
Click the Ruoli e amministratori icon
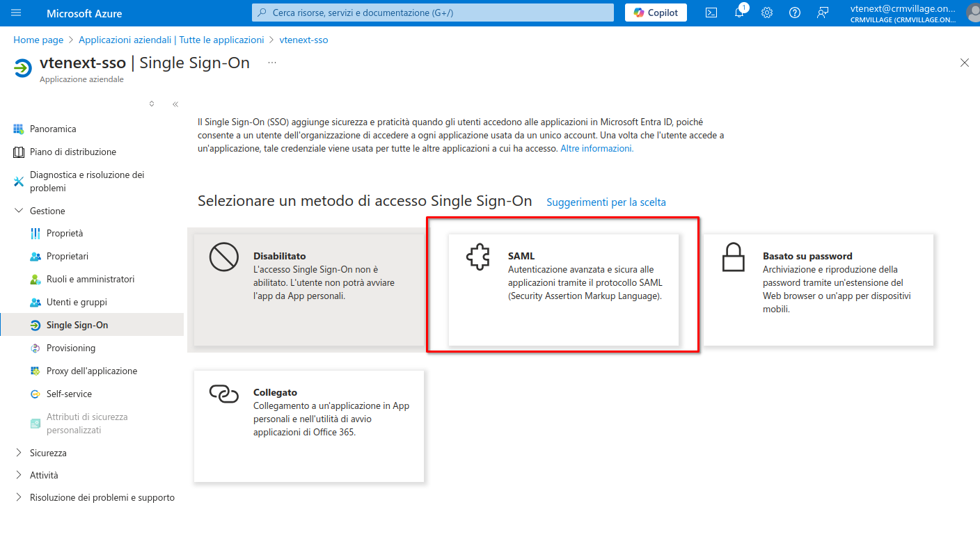[x=35, y=279]
